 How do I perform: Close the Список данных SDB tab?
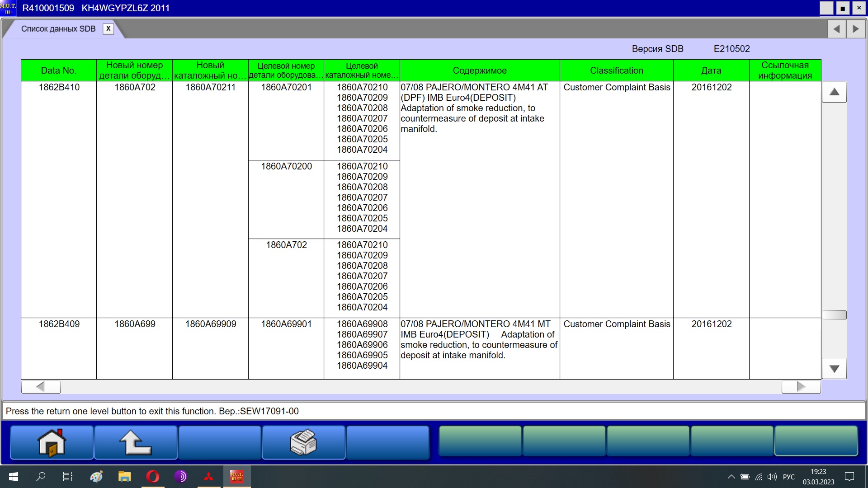pyautogui.click(x=108, y=28)
